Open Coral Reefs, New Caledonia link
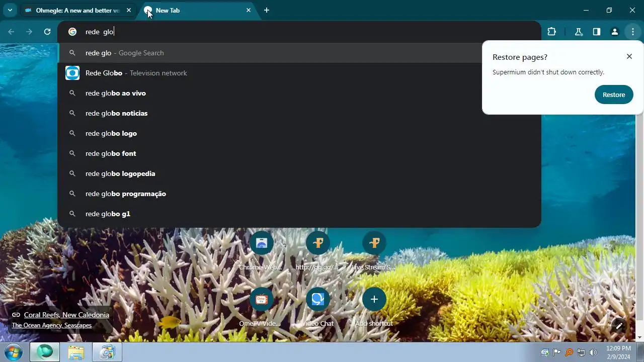Screen dimensions: 644x362 pos(66,315)
